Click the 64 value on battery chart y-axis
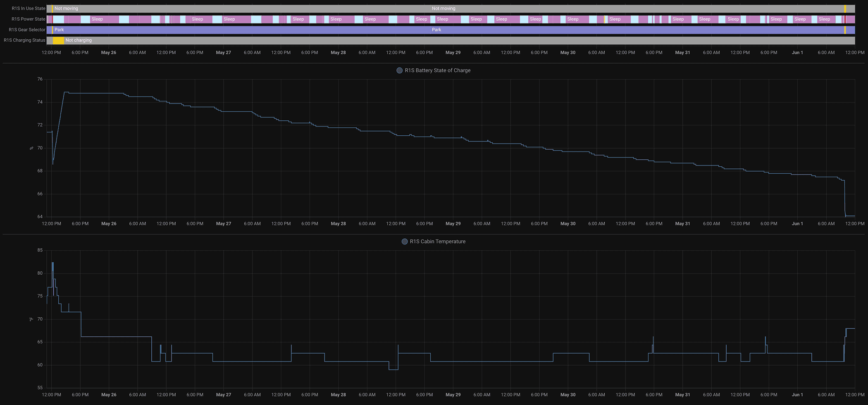The width and height of the screenshot is (868, 405). [x=40, y=217]
